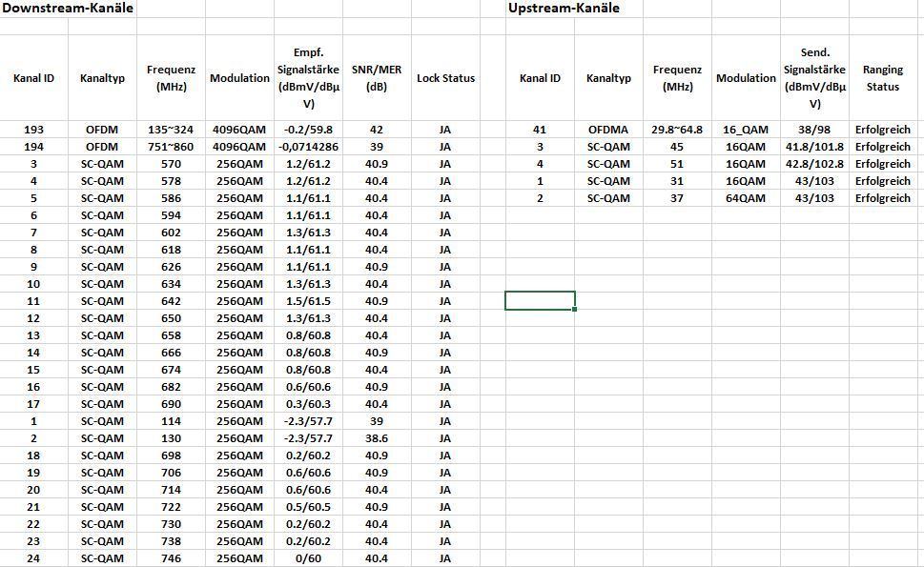Image resolution: width=924 pixels, height=567 pixels.
Task: Click the Ranging Status header cell
Action: click(883, 78)
